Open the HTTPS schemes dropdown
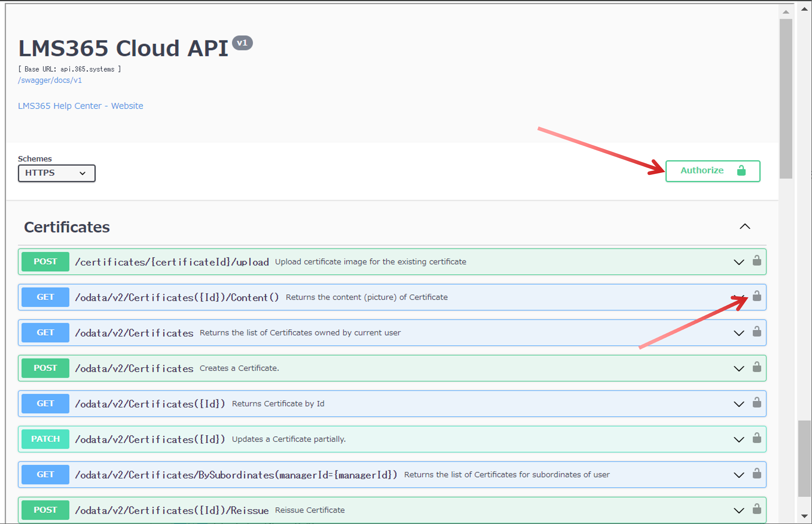Image resolution: width=812 pixels, height=524 pixels. [56, 173]
